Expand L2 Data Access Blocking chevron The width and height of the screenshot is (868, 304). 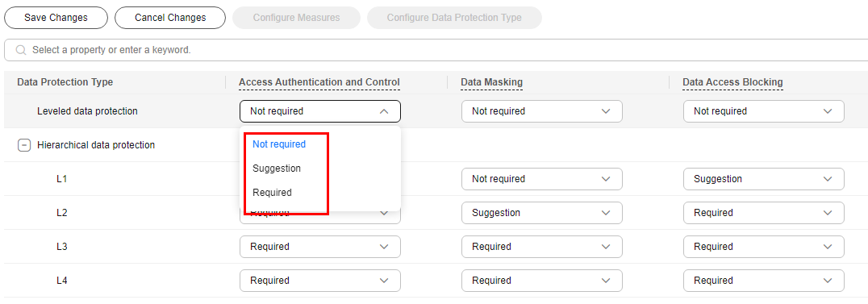pos(828,213)
